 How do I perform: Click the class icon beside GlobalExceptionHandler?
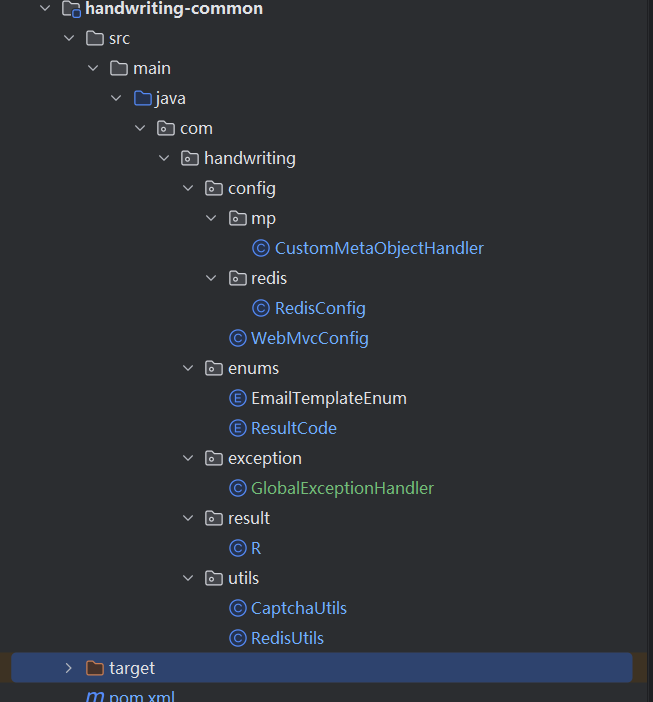pyautogui.click(x=238, y=488)
